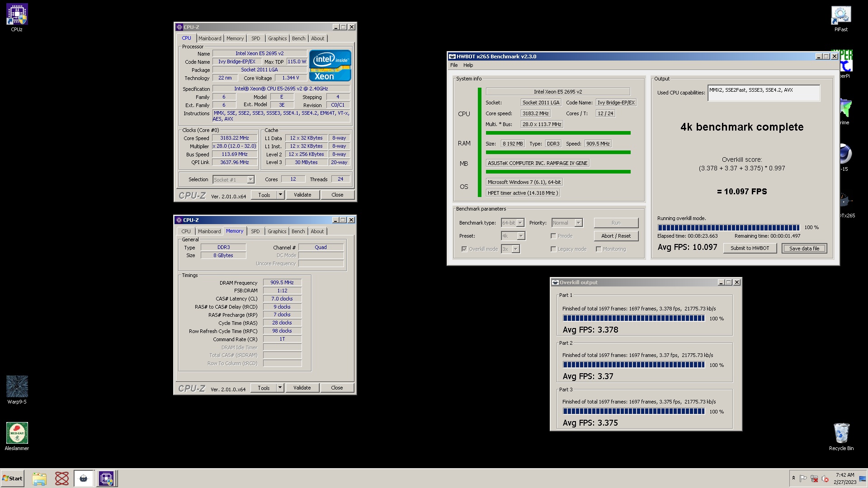Open Graphics tab in top CPU-Z window
The height and width of the screenshot is (488, 868).
tap(277, 38)
